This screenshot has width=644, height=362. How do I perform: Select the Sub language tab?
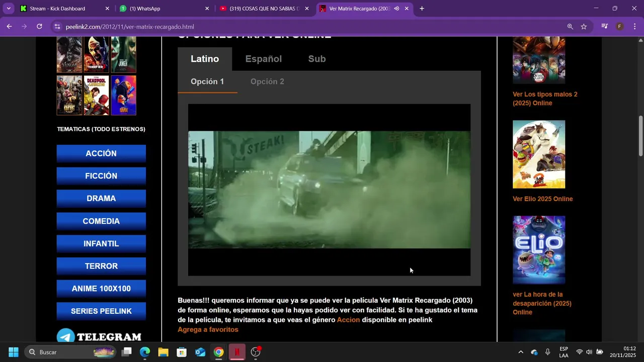[317, 59]
